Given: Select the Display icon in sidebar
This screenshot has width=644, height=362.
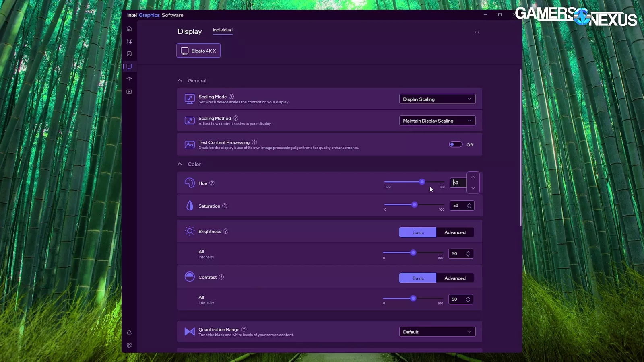Looking at the screenshot, I should tap(129, 66).
